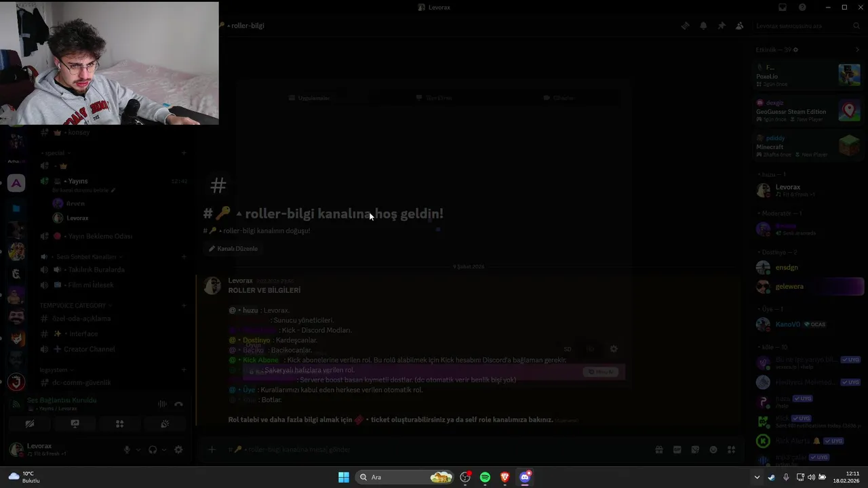The width and height of the screenshot is (868, 488).
Task: Open the Minecraft activity card
Action: pyautogui.click(x=808, y=146)
